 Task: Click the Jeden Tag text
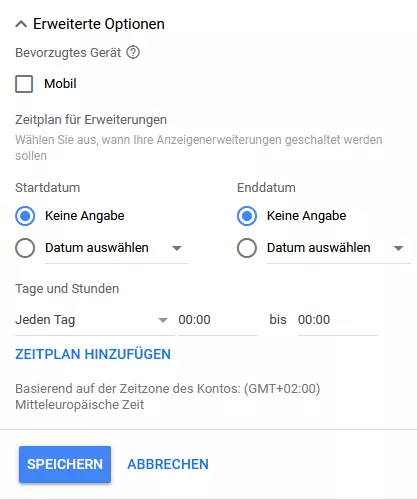45,320
